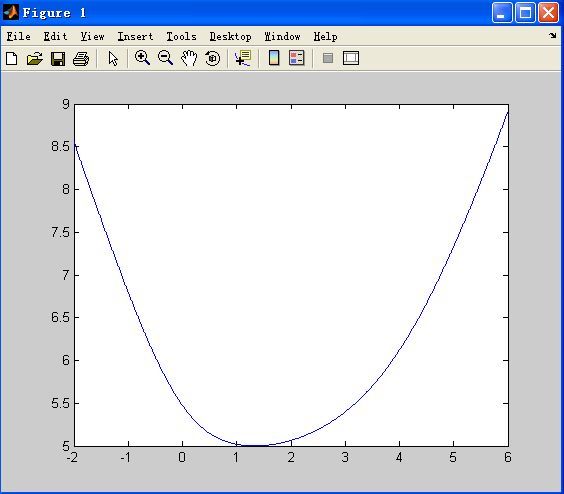The width and height of the screenshot is (564, 494).
Task: Open the Insert menu
Action: (135, 36)
